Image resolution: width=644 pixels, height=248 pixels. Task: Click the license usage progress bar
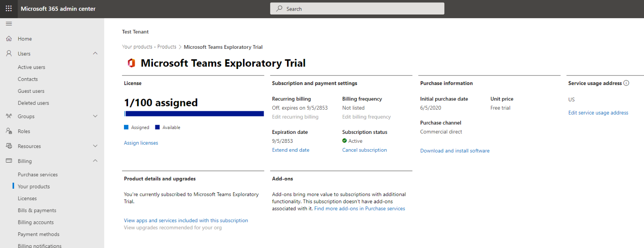coord(194,114)
